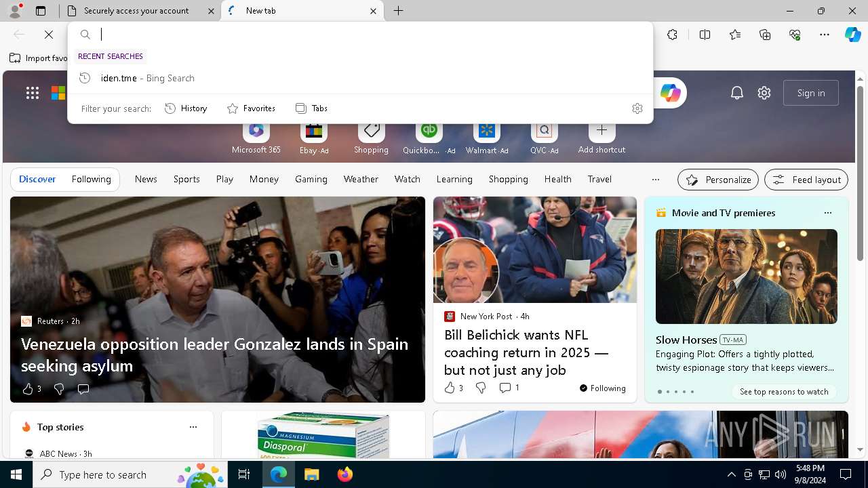Launch Firefox from taskbar
This screenshot has height=488, width=868.
(344, 474)
